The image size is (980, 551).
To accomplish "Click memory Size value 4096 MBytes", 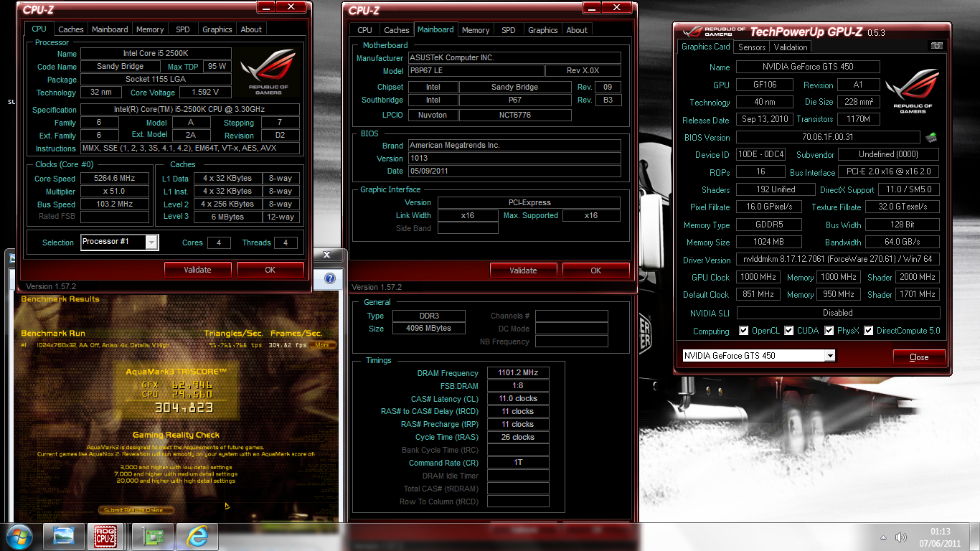I will [x=429, y=329].
